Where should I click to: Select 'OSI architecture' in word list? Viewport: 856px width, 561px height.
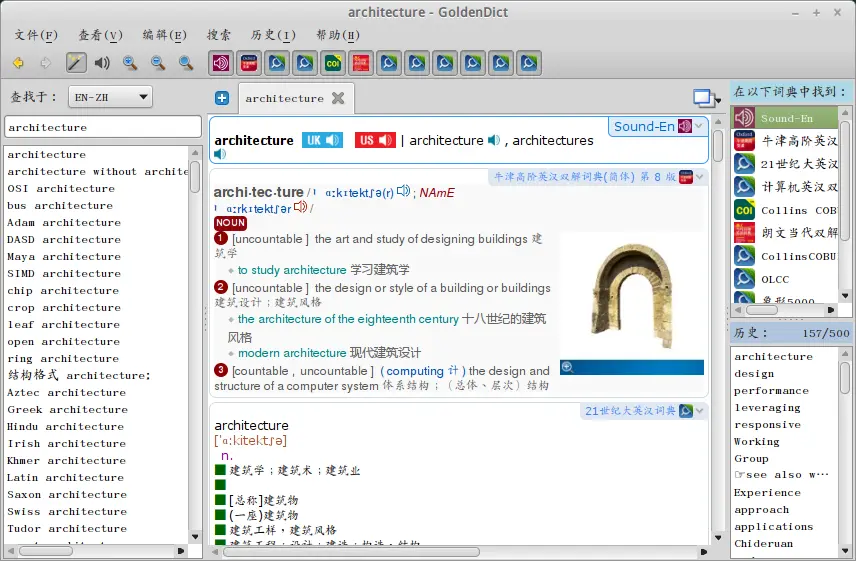coord(61,188)
